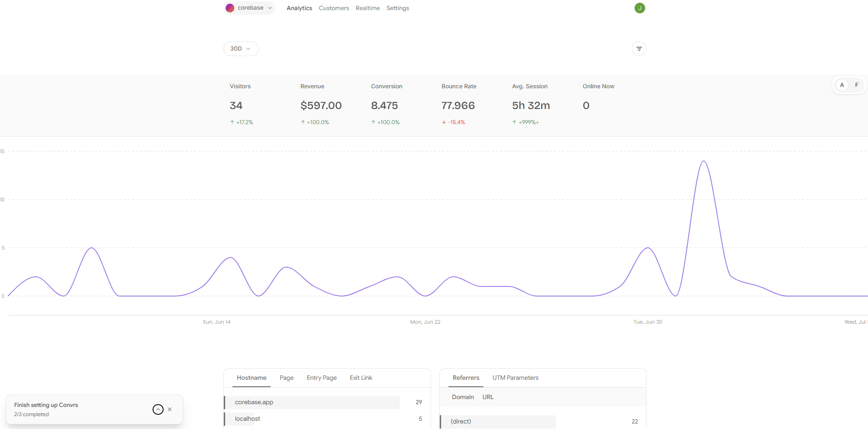
Task: Open the 30D date range dropdown
Action: coord(241,49)
